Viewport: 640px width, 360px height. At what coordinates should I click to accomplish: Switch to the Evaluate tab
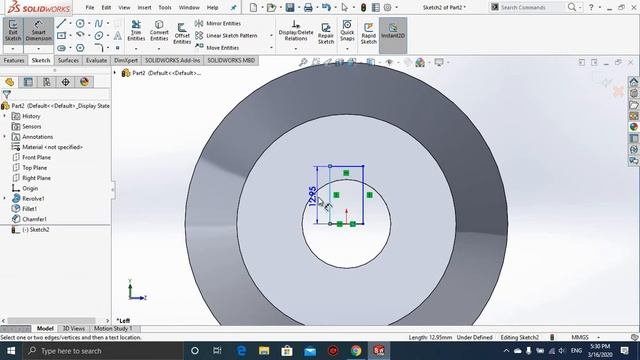[x=96, y=60]
